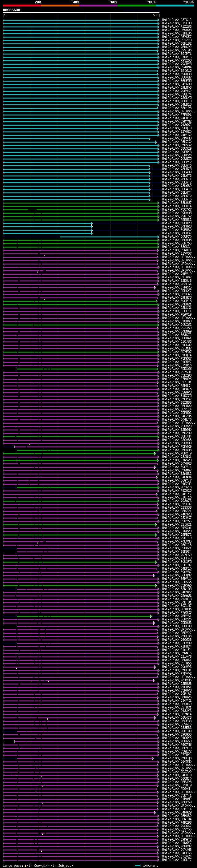Open hit UniRef100_B8LQU7
Screen dimensions: 197x868
click(177, 203)
